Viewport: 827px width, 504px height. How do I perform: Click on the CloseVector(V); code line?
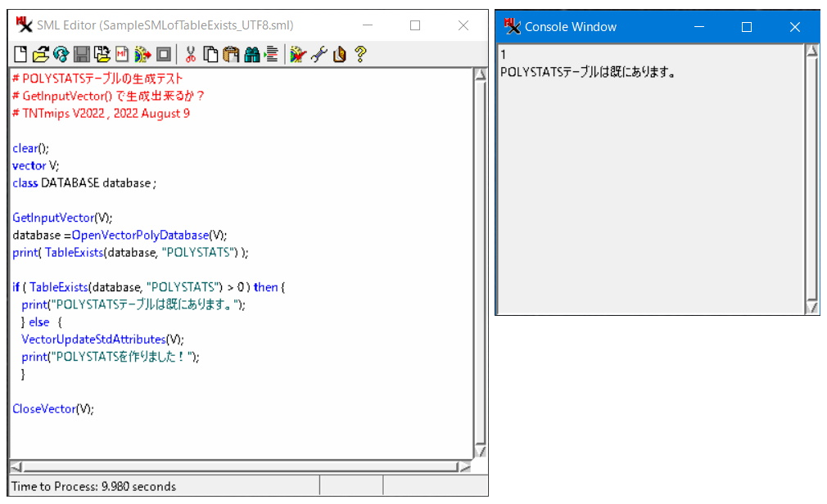53,408
